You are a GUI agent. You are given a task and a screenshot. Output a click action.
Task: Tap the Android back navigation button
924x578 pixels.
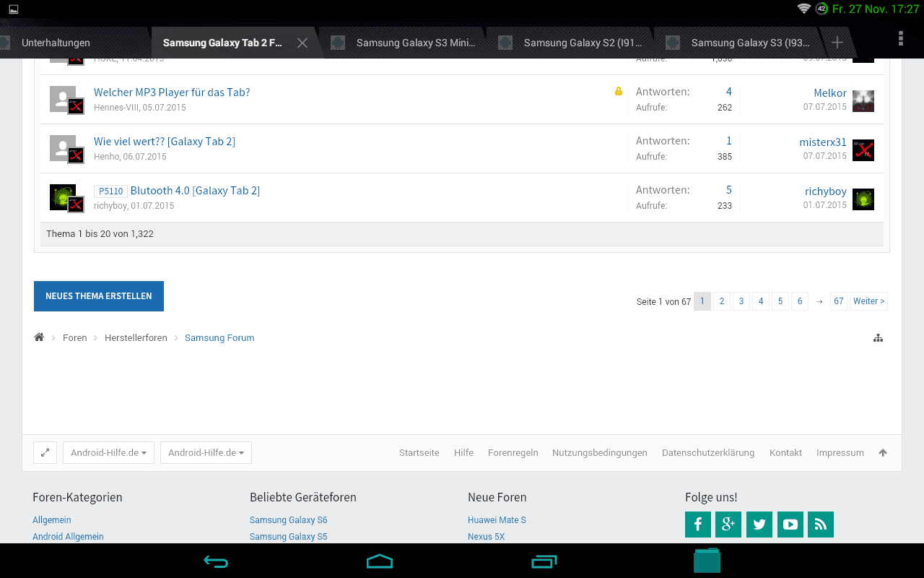[216, 561]
